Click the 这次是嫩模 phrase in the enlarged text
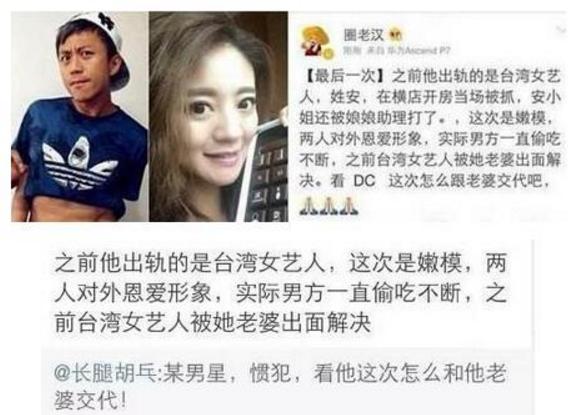The image size is (568, 415). click(x=405, y=263)
